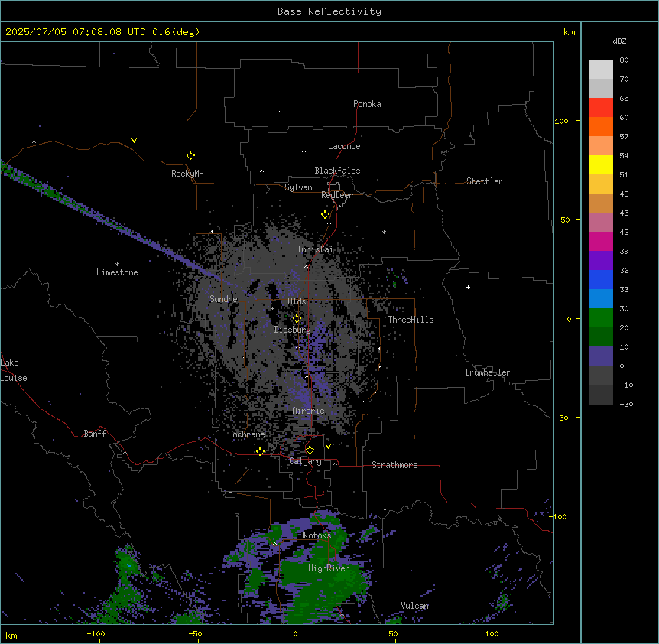
Task: Click the 50 tick on the bottom axis
Action: (x=393, y=633)
